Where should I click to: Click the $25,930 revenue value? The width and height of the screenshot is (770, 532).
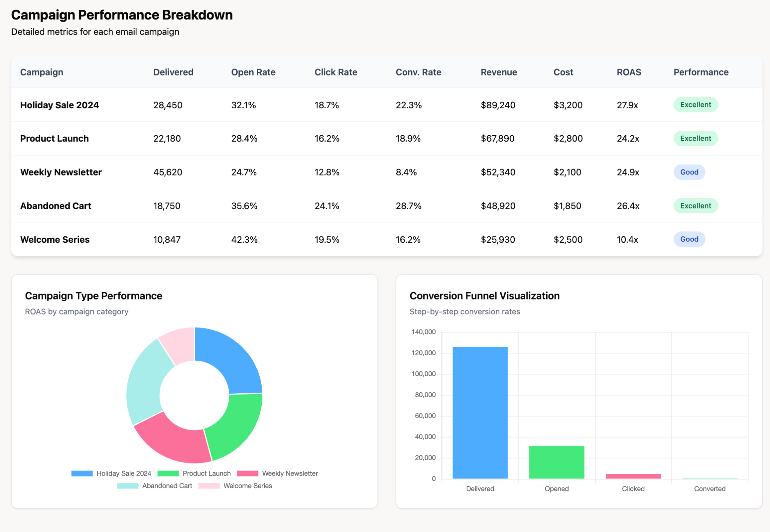pyautogui.click(x=498, y=240)
